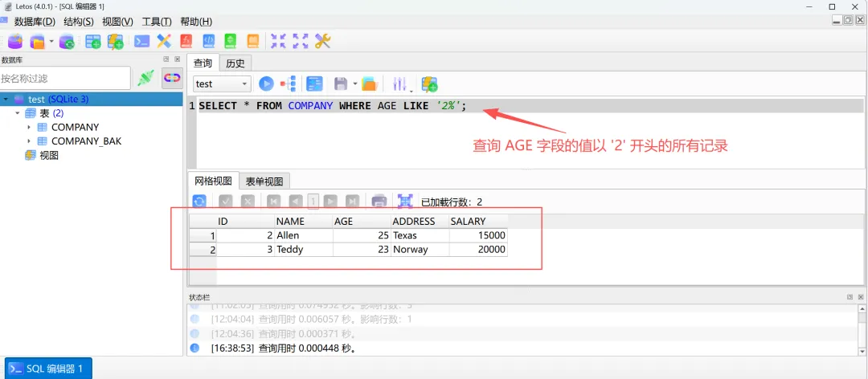Viewport: 868px width, 379px height.
Task: Go to first page of results
Action: pyautogui.click(x=273, y=202)
